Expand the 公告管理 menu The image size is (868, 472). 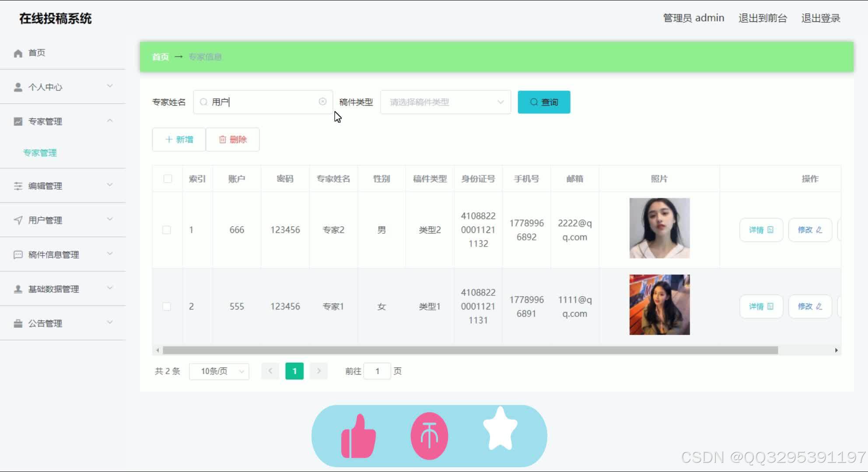pyautogui.click(x=110, y=322)
